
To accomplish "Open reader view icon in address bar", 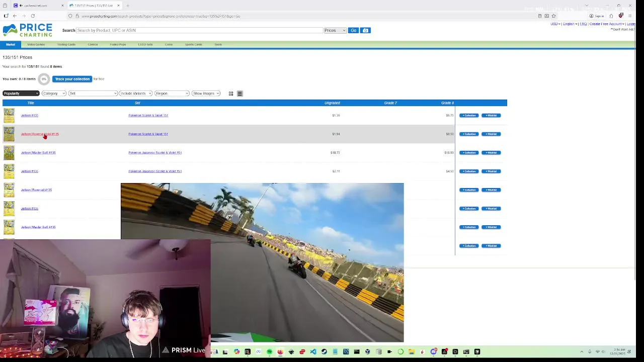I will [540, 16].
